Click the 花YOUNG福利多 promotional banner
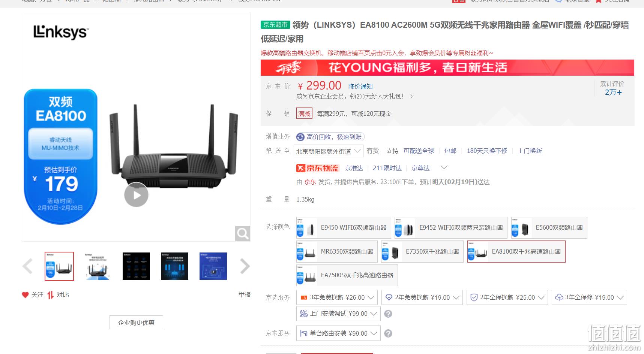Screen dimensions: 644x354 point(447,67)
